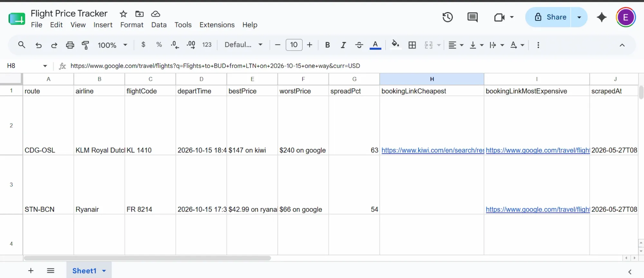Viewport: 644px width, 278px height.
Task: Open the account avatar E
Action: [626, 17]
